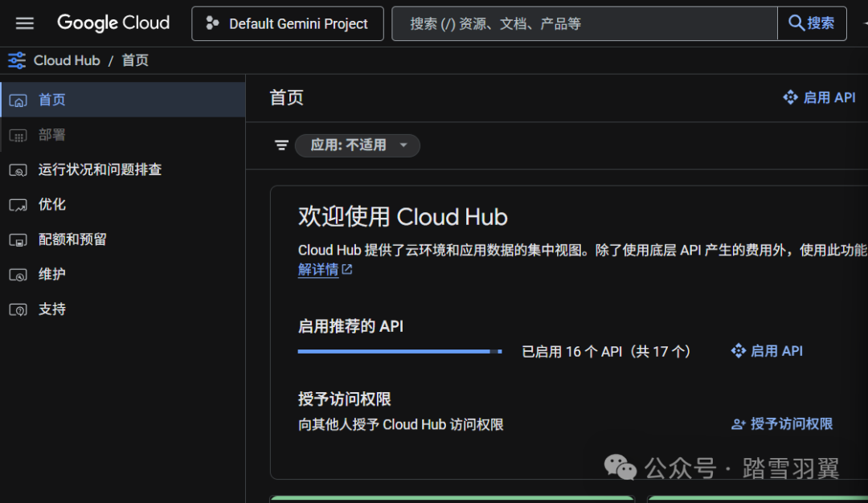Image resolution: width=868 pixels, height=503 pixels.
Task: Click the 已启用 16 个 API text
Action: 606,351
